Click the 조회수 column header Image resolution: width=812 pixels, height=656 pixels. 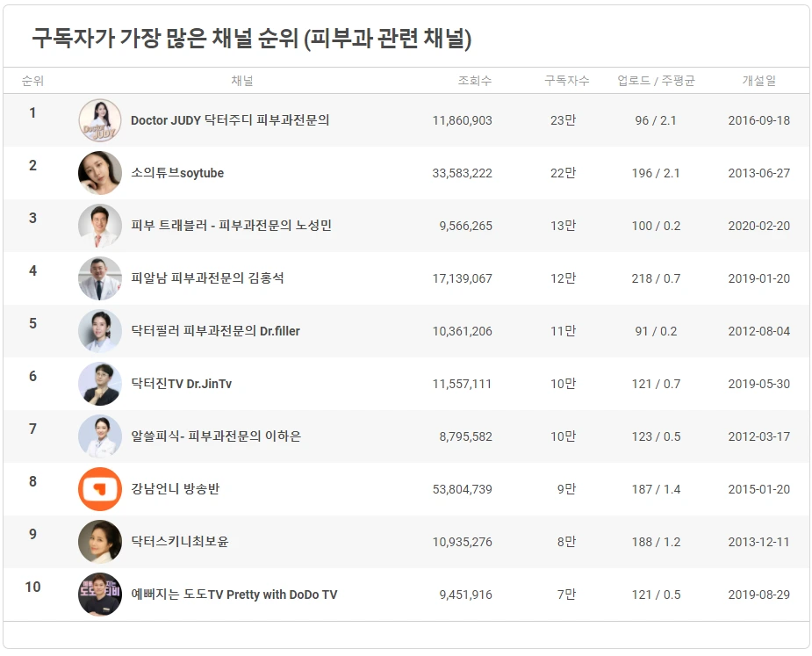[475, 80]
